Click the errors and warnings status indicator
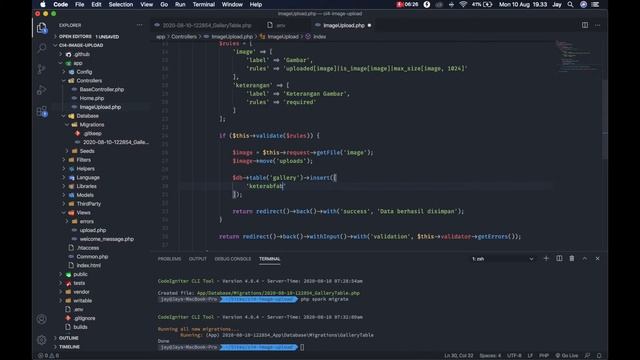The height and width of the screenshot is (360, 640). [48, 356]
